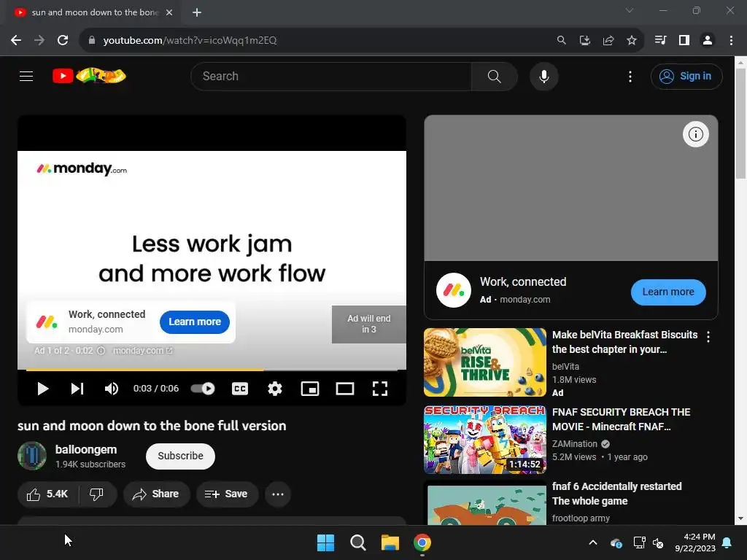Skip to next video with Next button
This screenshot has height=560, width=747.
(x=77, y=389)
